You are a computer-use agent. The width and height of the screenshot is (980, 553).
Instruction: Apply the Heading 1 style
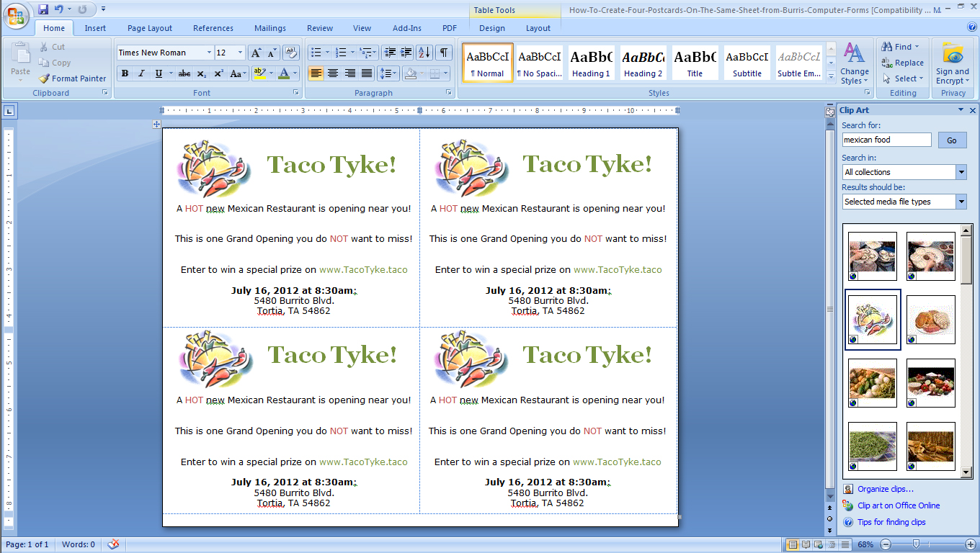[591, 63]
